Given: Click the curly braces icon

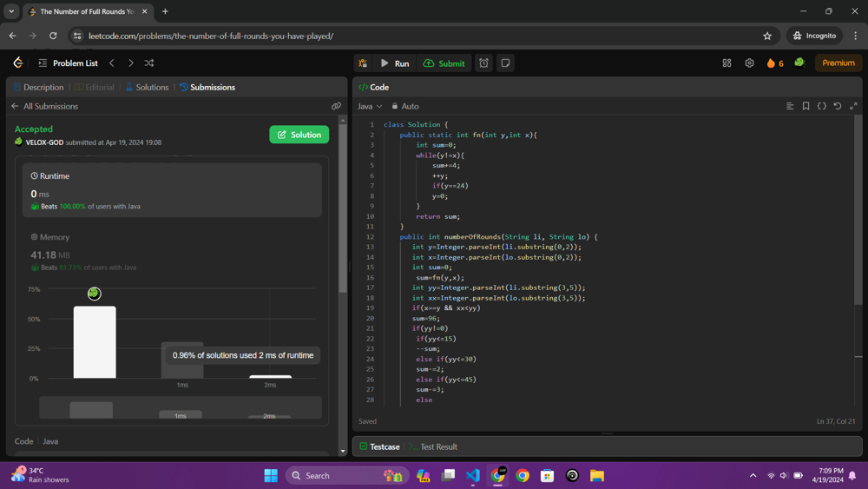Looking at the screenshot, I should [x=821, y=106].
